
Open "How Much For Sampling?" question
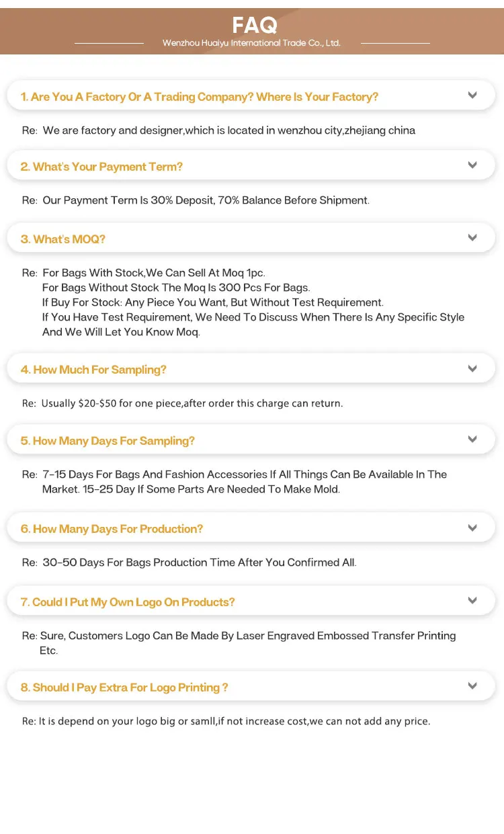[93, 370]
